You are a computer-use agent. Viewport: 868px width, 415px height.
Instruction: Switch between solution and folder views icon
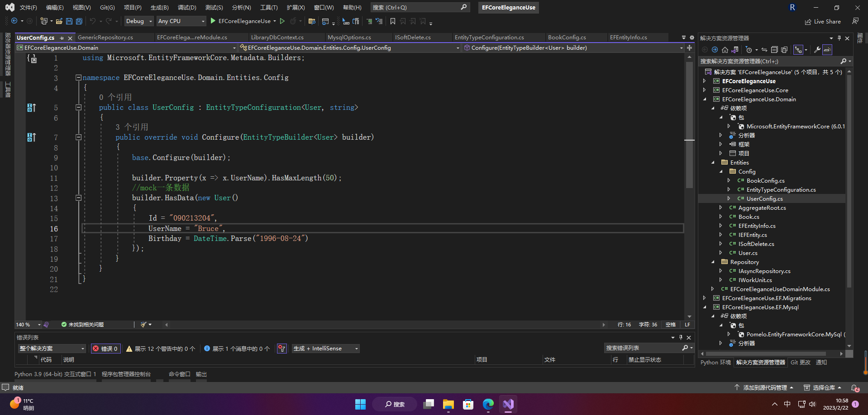(735, 50)
